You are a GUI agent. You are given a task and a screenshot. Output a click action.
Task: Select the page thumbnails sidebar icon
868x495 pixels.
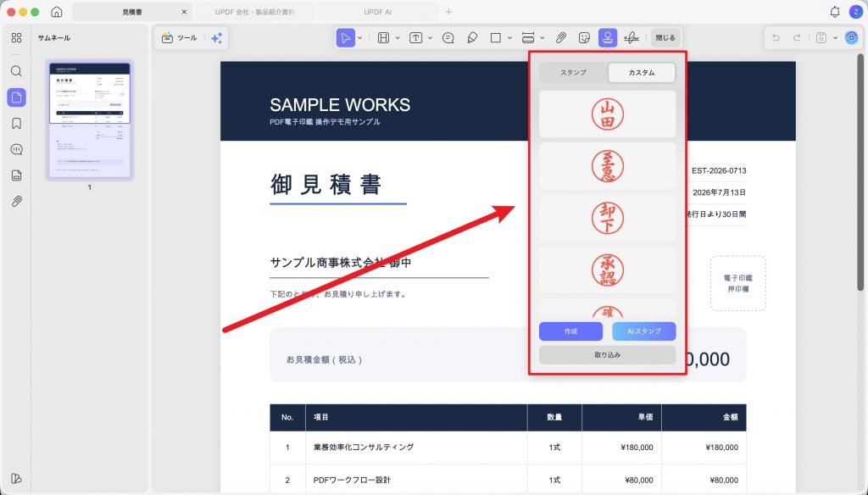17,97
